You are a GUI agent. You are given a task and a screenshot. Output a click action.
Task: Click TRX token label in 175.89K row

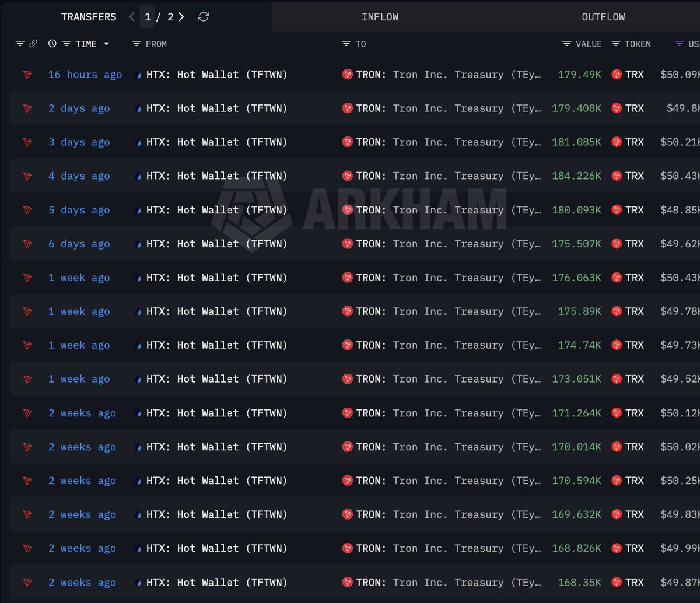(x=635, y=311)
